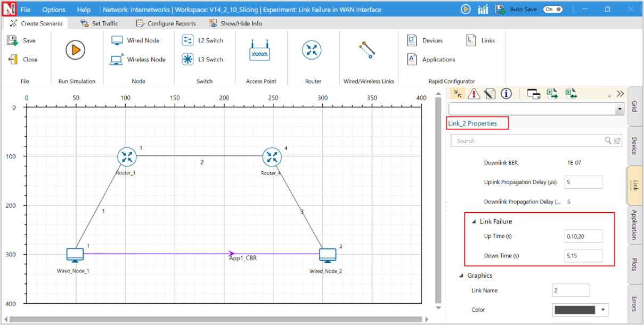
Task: Click the Wired Node icon
Action: (117, 40)
